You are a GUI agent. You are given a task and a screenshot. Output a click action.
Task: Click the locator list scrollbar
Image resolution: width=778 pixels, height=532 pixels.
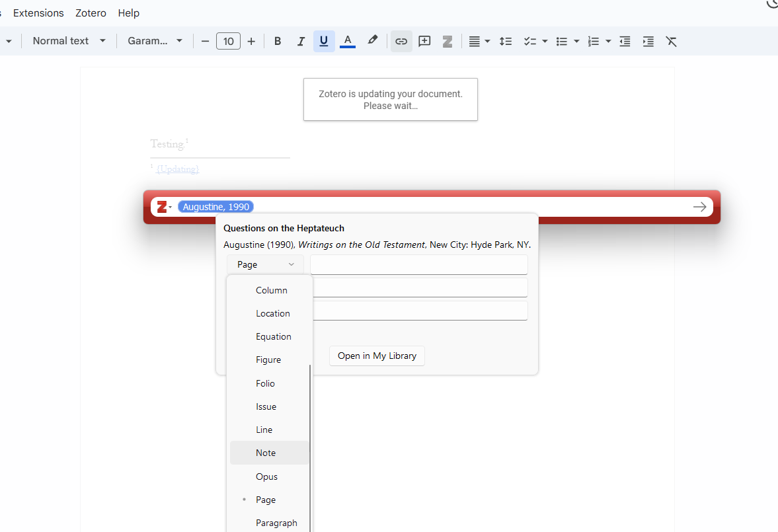(310, 448)
